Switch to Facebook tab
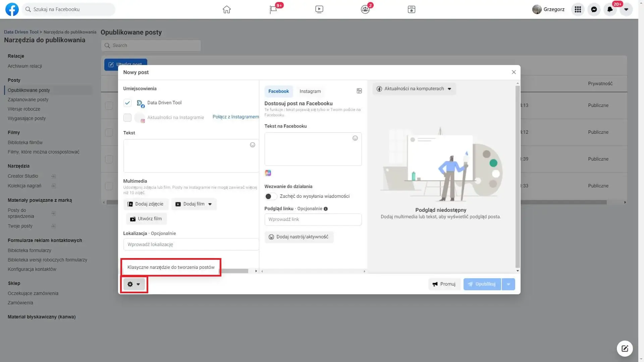Image resolution: width=644 pixels, height=362 pixels. pyautogui.click(x=278, y=91)
